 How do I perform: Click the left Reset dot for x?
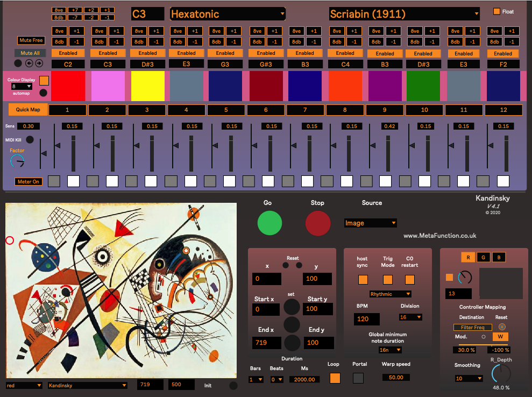[x=286, y=265]
